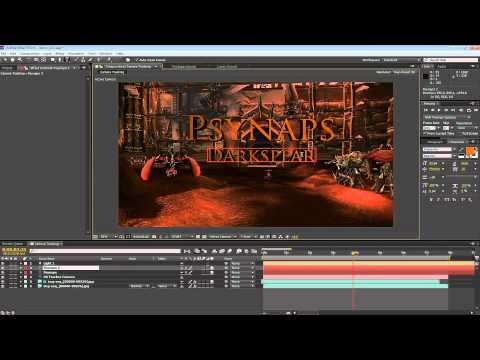Open the Effect menu in menu bar

coord(60,53)
